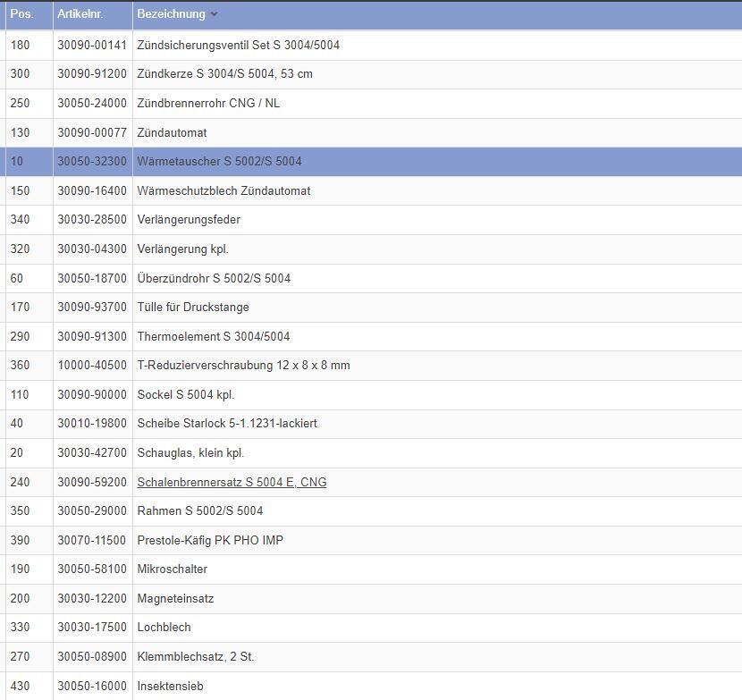Click the Bezeichnung column header
This screenshot has height=700, width=742.
(171, 14)
